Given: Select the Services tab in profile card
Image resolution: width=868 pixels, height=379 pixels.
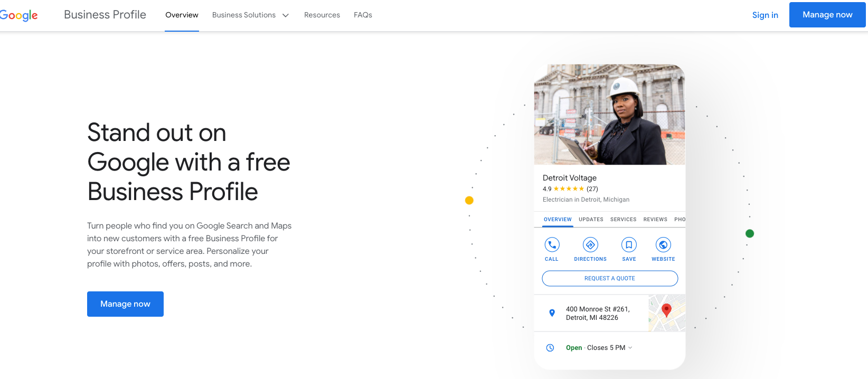Looking at the screenshot, I should tap(623, 220).
